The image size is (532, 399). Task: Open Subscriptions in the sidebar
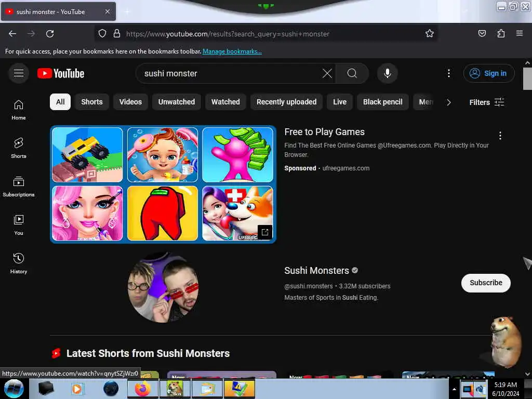pos(19,187)
